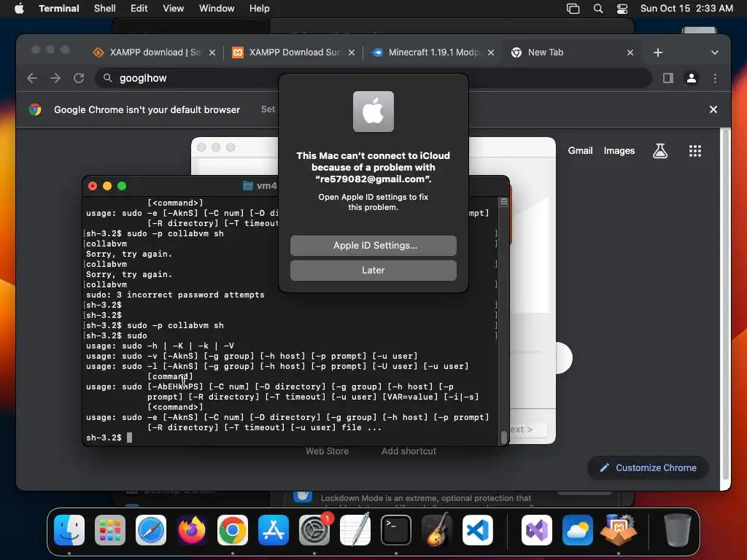Click Customize Chrome button

click(648, 467)
